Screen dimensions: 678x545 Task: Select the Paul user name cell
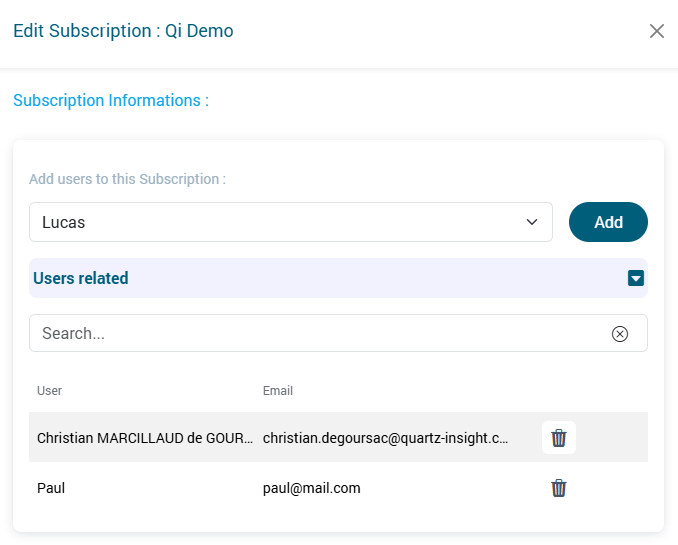[x=51, y=488]
